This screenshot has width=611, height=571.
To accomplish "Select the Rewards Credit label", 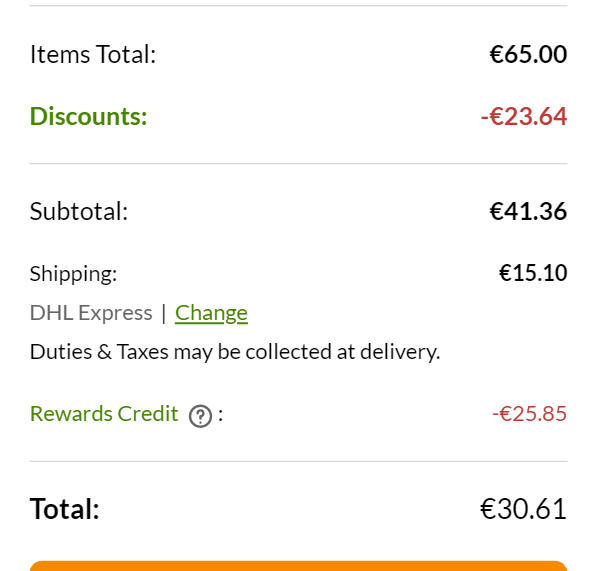I will pyautogui.click(x=104, y=414).
